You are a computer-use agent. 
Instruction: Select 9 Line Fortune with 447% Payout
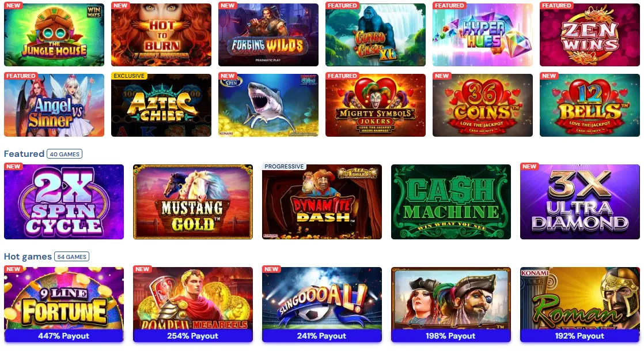coord(64,305)
